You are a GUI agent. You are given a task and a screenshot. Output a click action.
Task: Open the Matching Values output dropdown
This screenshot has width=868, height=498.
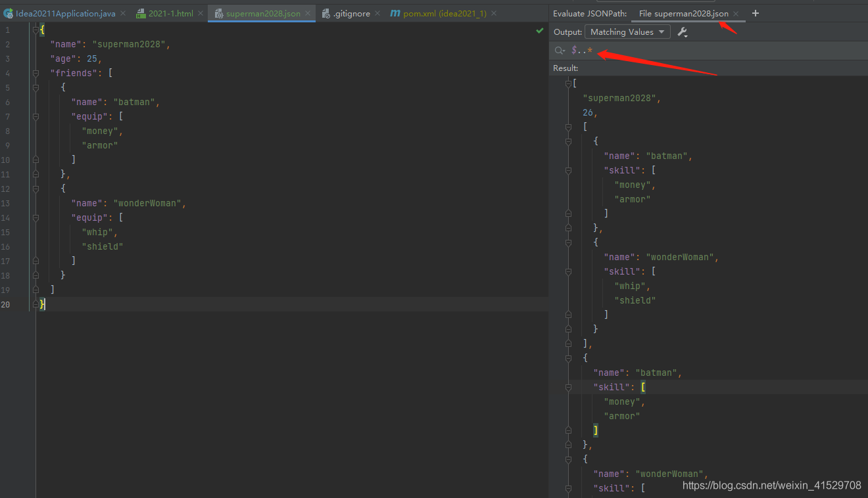click(627, 32)
